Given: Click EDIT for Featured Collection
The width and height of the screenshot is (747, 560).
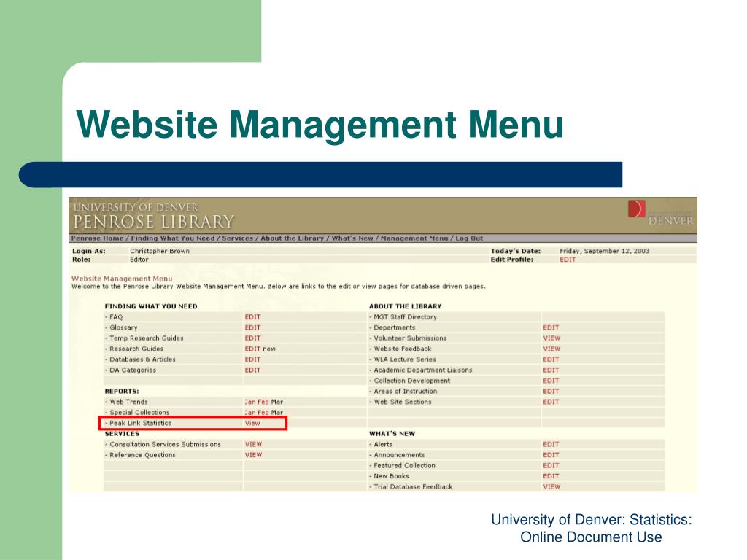Looking at the screenshot, I should (x=551, y=465).
